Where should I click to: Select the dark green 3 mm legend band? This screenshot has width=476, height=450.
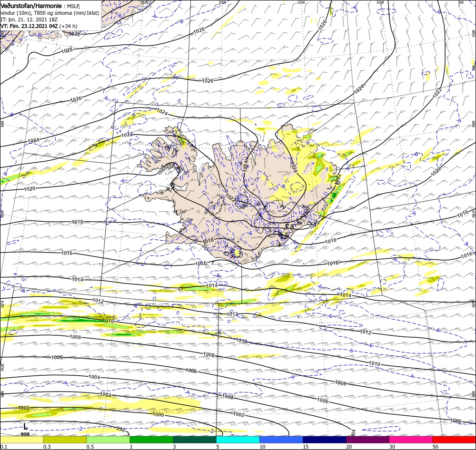click(x=195, y=440)
